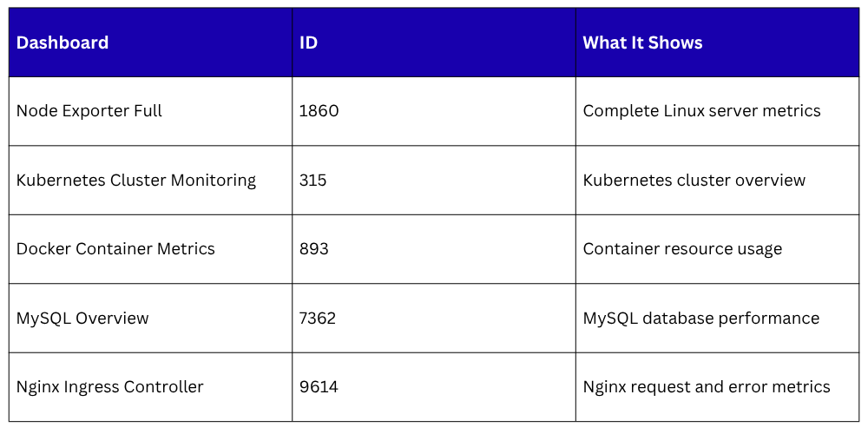The height and width of the screenshot is (434, 868).
Task: Select Docker Container Metrics cell
Action: click(x=115, y=249)
